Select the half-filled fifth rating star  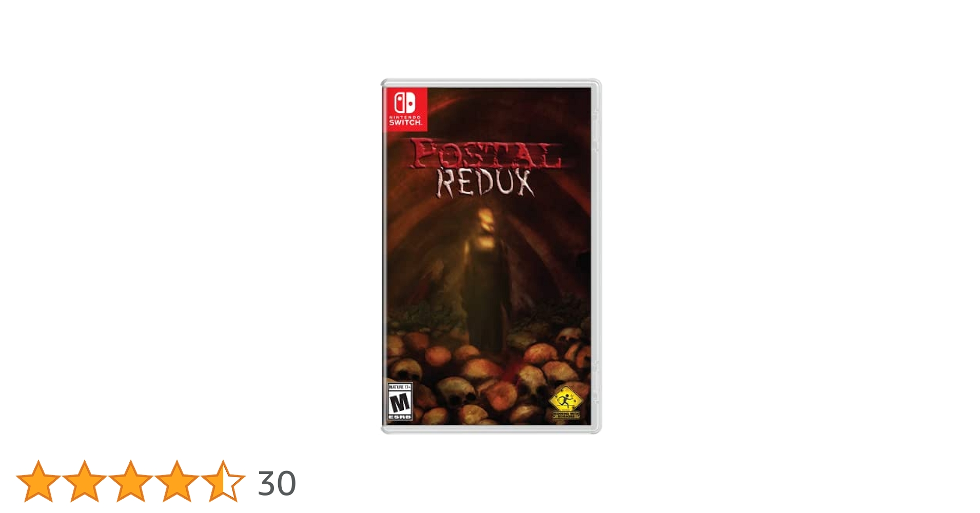tap(223, 481)
